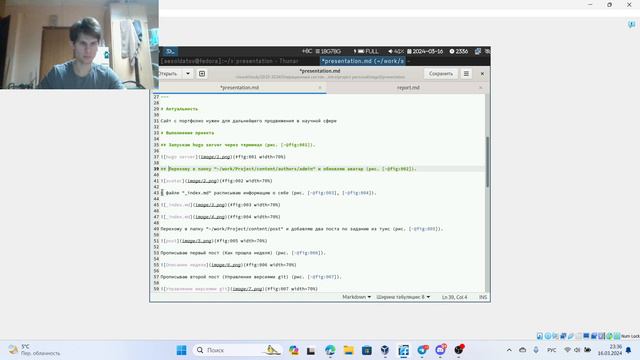Screen dimensions: 640x360
Task: Switch to VirtualBox taskbar icon
Action: point(385,350)
